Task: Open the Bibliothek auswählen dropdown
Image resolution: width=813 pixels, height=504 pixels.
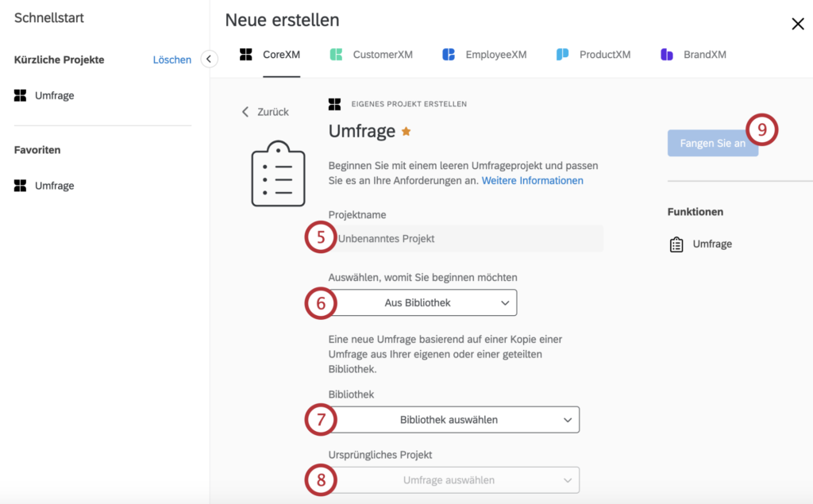Action: 453,420
